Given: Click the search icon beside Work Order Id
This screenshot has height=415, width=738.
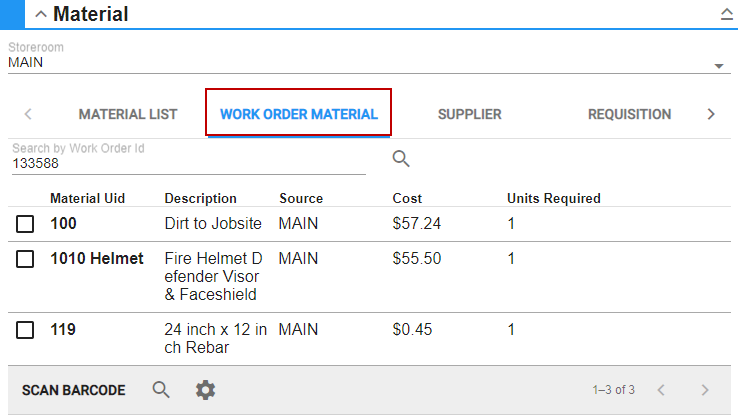Looking at the screenshot, I should pos(401,159).
